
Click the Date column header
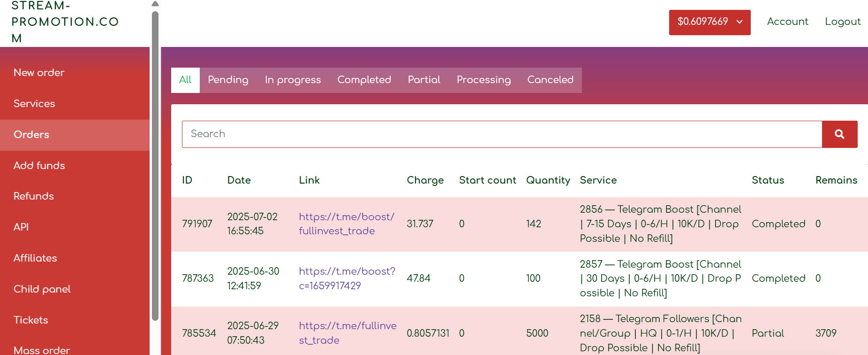point(239,180)
